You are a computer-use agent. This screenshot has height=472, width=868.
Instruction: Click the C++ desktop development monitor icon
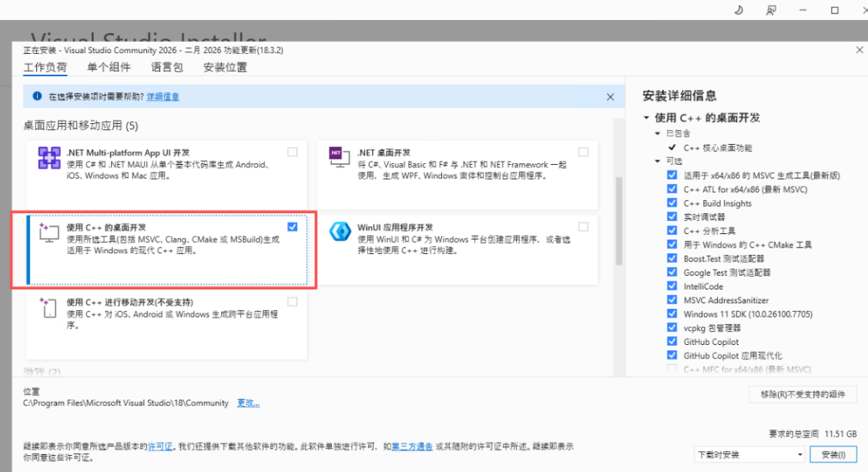(49, 232)
